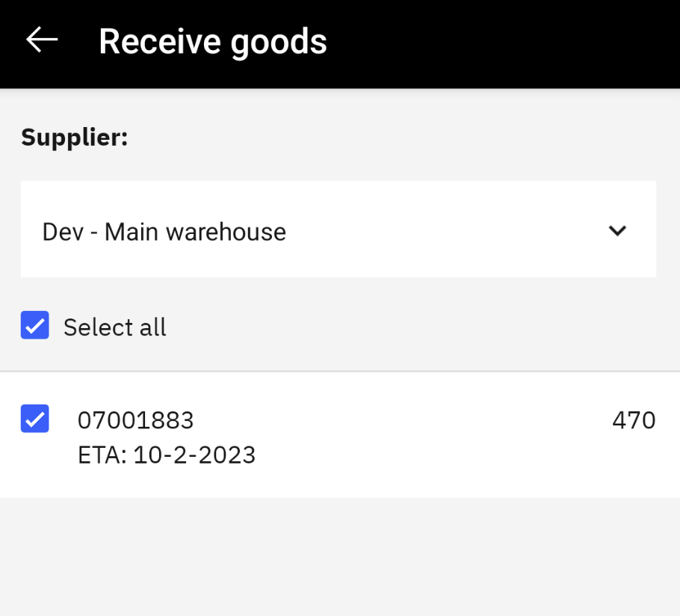Click the Receive goods title

tap(213, 42)
